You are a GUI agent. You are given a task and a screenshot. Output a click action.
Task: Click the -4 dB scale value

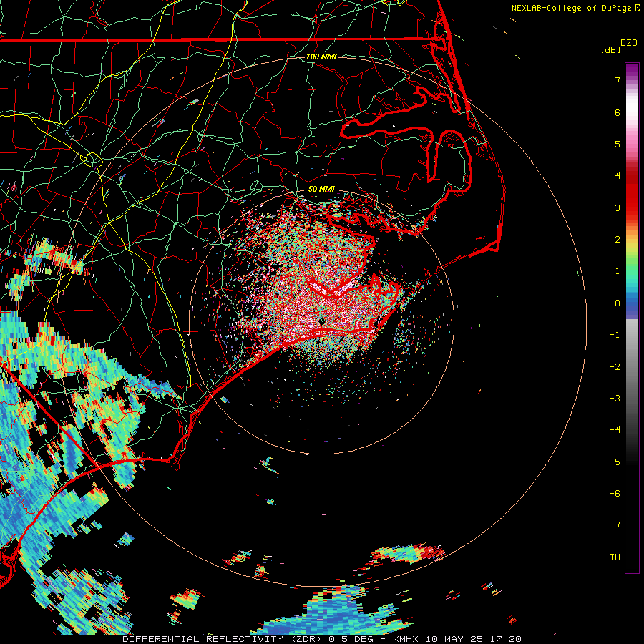(615, 430)
